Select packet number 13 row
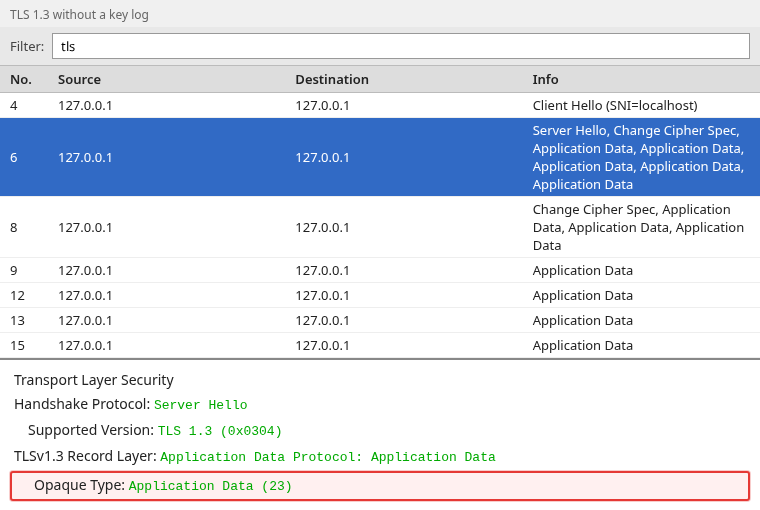Screen dimensions: 760x510 [380, 320]
